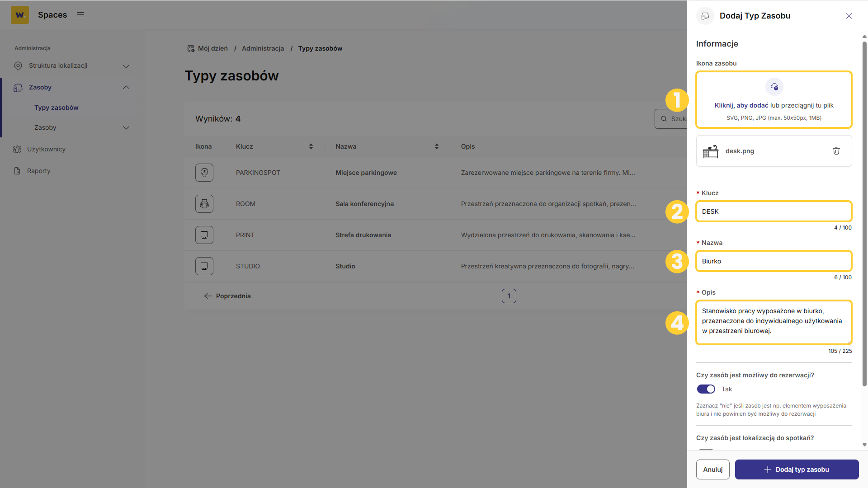This screenshot has height=488, width=868.
Task: Click the search magnifier icon
Action: (664, 119)
